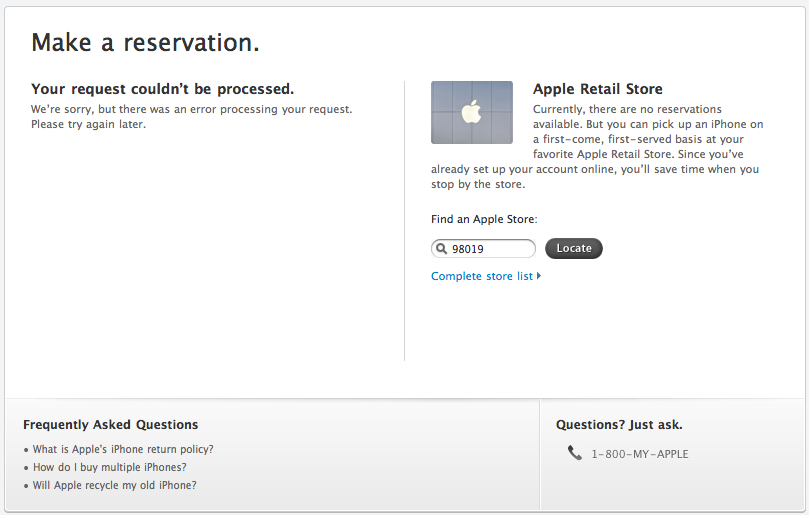The width and height of the screenshot is (809, 515).
Task: Click the magnifying glass search icon
Action: 442,249
